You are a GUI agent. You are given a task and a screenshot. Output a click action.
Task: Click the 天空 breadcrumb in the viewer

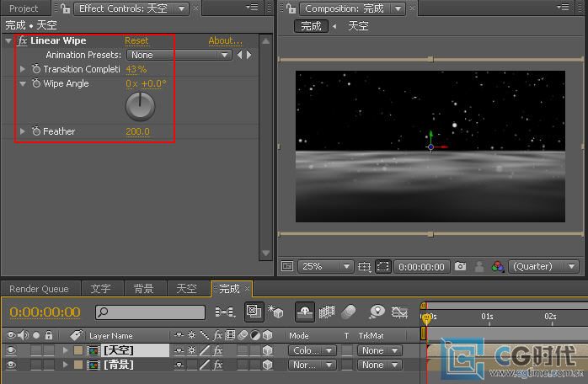click(358, 26)
